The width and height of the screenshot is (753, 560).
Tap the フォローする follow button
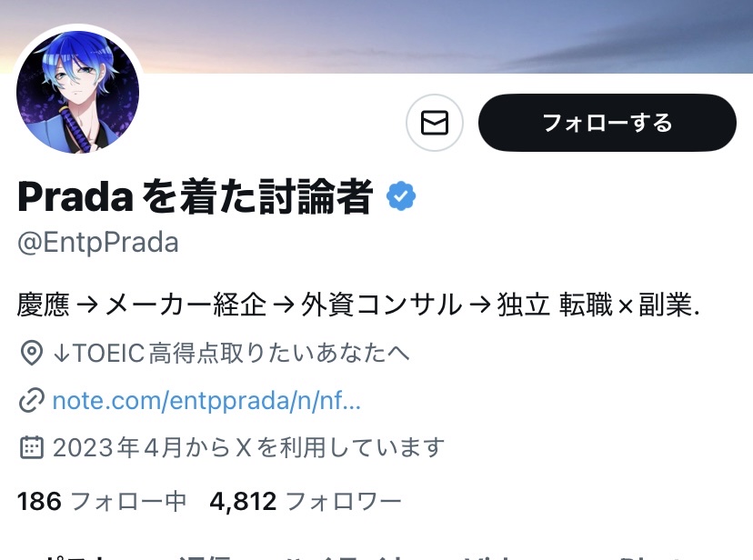(x=607, y=123)
